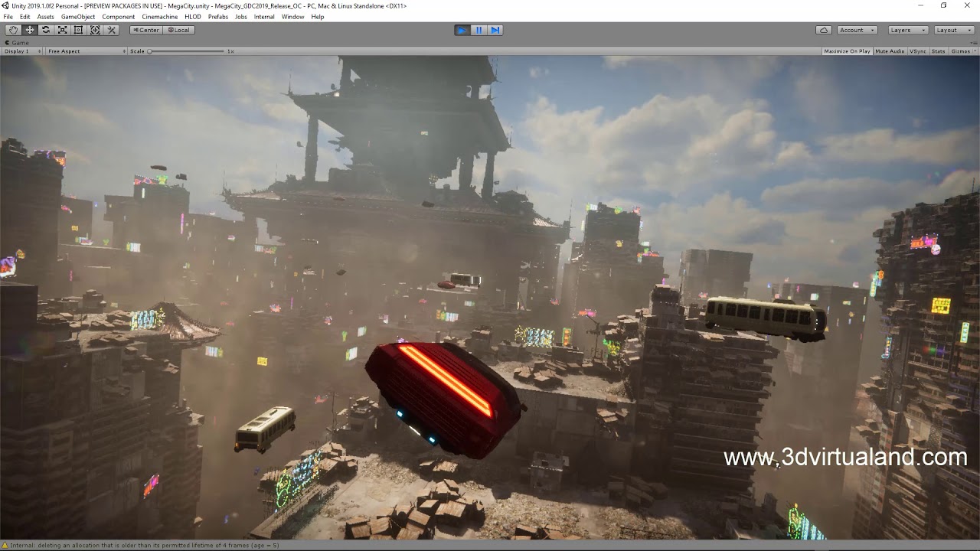Open the Game tab options menu

[974, 43]
